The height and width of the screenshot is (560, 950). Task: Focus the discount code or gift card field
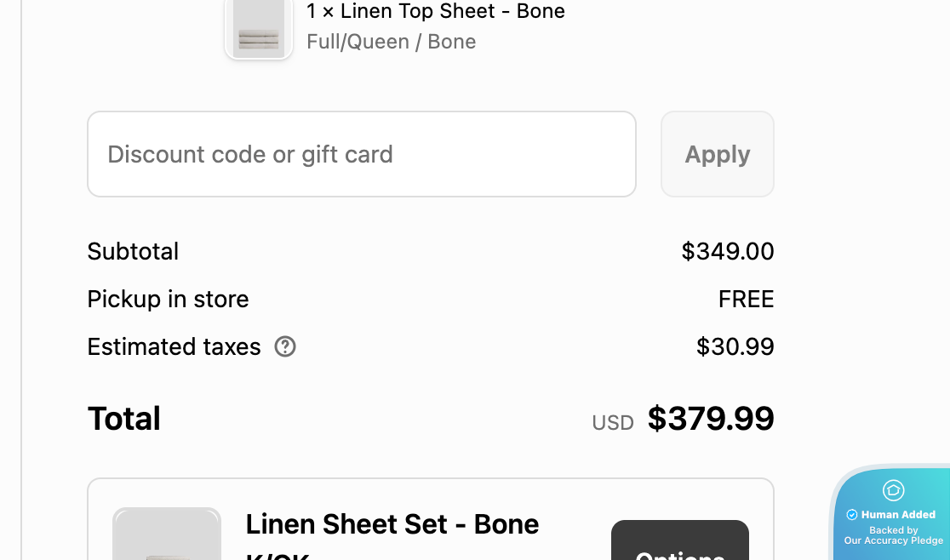[x=362, y=154]
